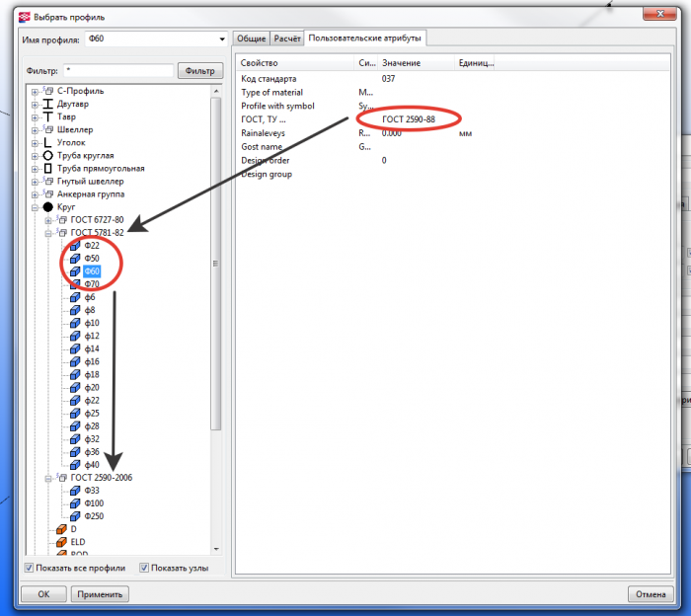Image resolution: width=691 pixels, height=616 pixels.
Task: Click the Фильтр text input field
Action: click(118, 70)
